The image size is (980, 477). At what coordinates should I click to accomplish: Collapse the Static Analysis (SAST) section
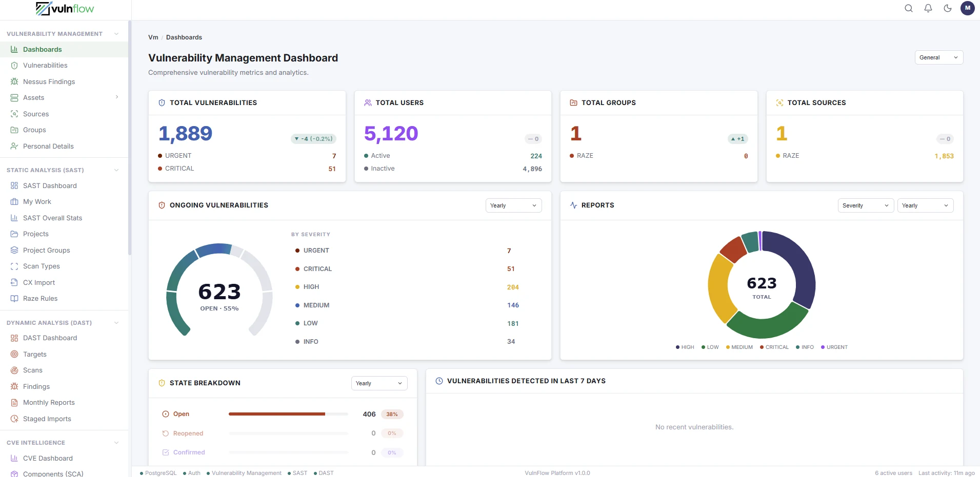pos(116,170)
